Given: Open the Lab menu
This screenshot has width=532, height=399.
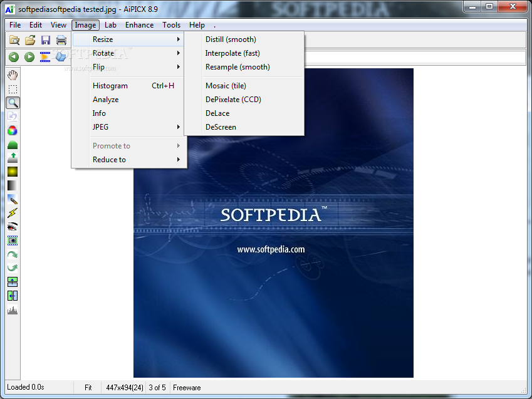Looking at the screenshot, I should point(110,25).
